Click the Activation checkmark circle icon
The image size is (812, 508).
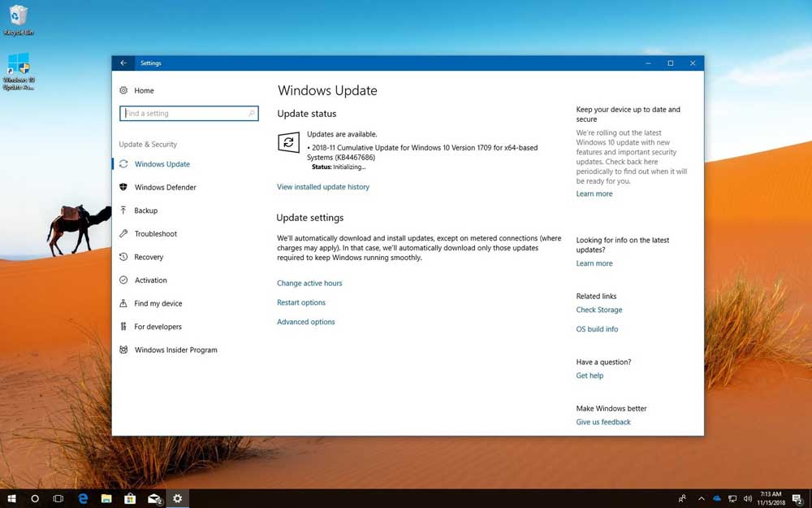click(x=123, y=280)
